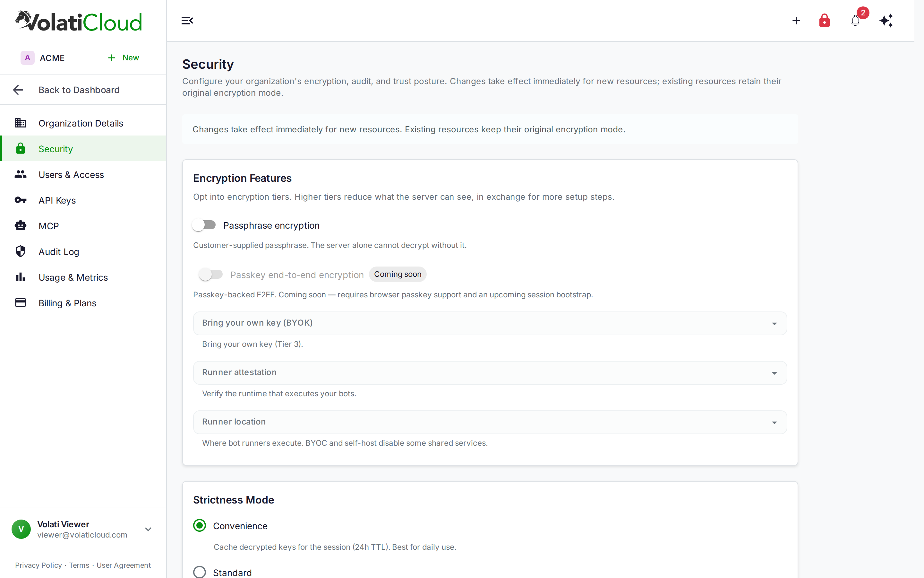The width and height of the screenshot is (924, 578).
Task: Click the Volati Viewer name text
Action: [x=63, y=524]
